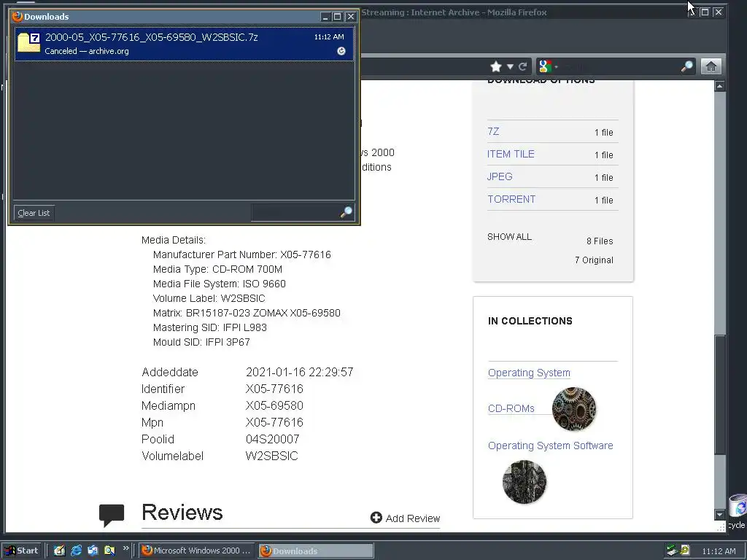Click the Clear List button
The width and height of the screenshot is (747, 560).
tap(34, 213)
